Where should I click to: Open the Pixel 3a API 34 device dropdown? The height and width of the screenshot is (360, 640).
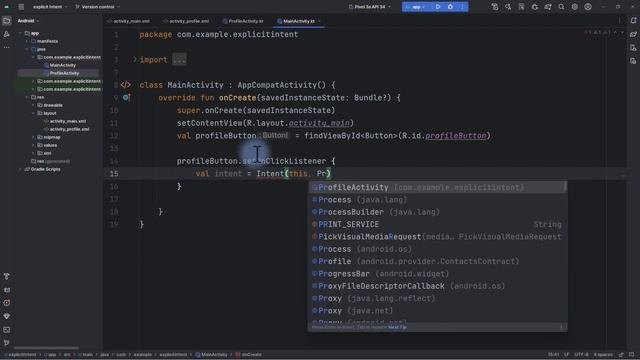[369, 7]
